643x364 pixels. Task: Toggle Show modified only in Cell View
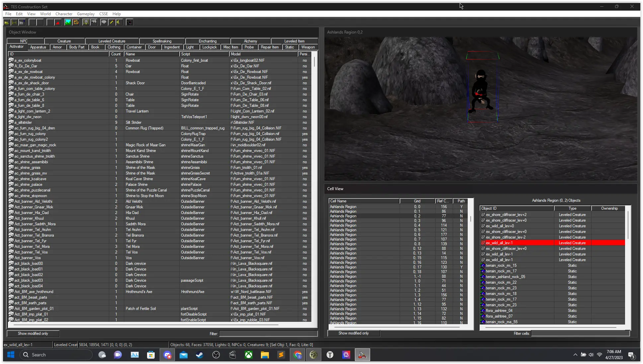(354, 333)
